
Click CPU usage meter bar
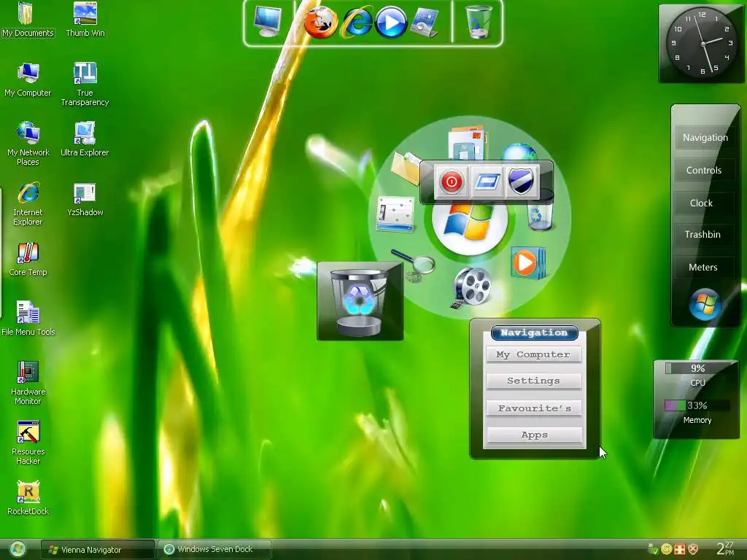pyautogui.click(x=697, y=368)
